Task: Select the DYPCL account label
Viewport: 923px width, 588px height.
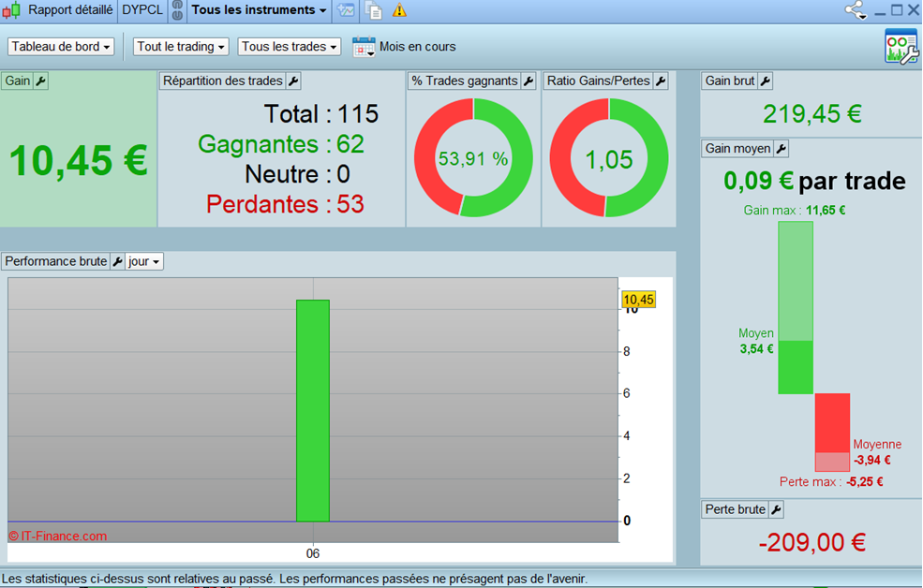Action: tap(141, 10)
